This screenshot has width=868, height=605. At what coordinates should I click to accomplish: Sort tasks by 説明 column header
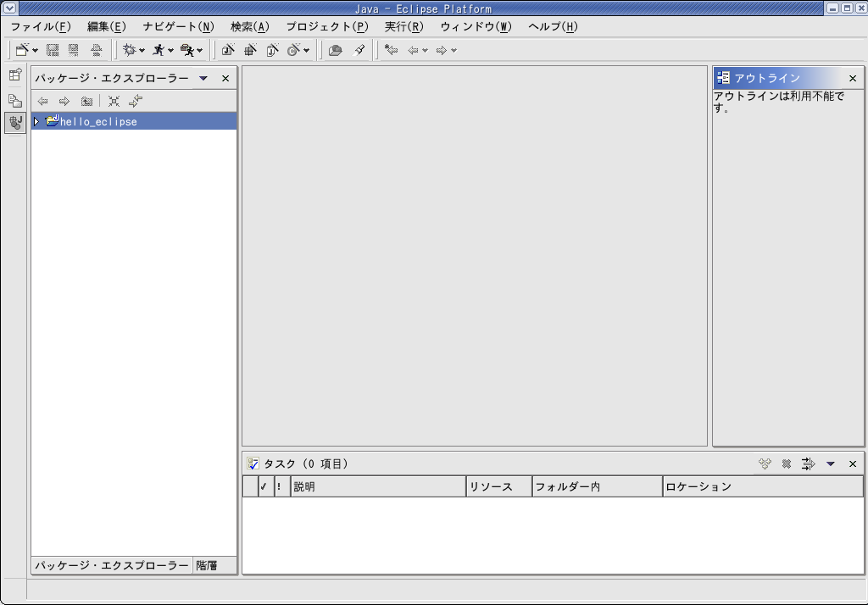pos(377,487)
